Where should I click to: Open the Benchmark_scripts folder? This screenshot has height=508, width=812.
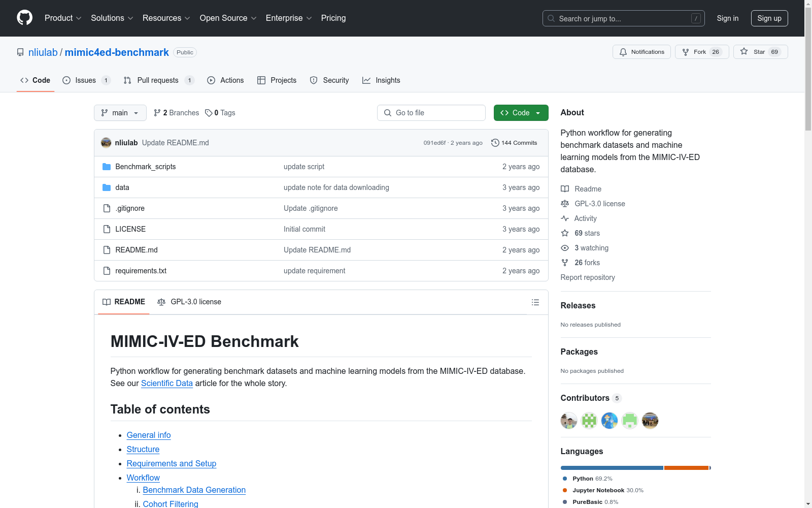click(145, 167)
